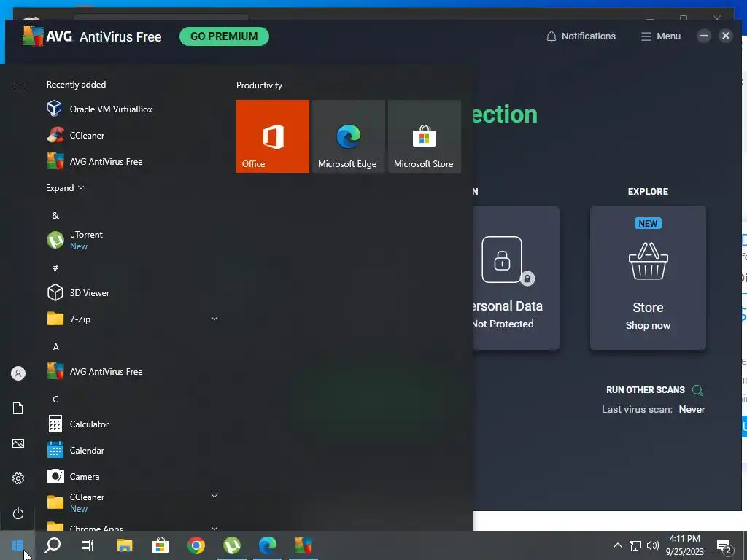Open Settings gear in Start sidebar
747x560 pixels.
[x=18, y=478]
